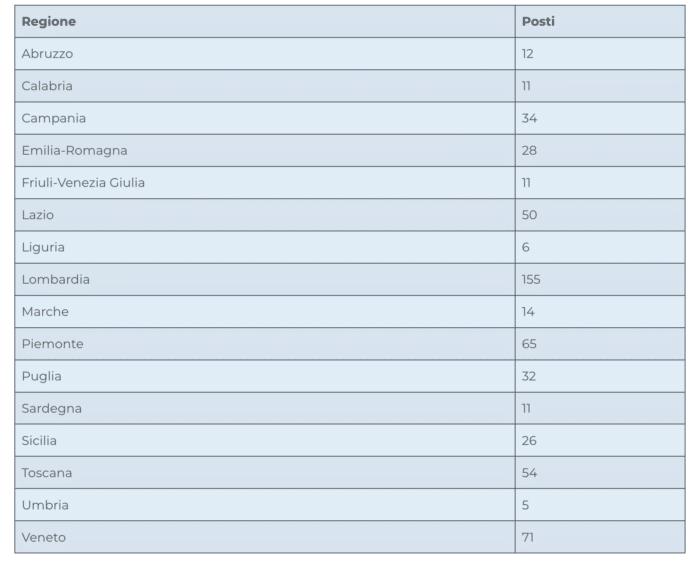Click the value 155 in the Posti column
The image size is (696, 563).
[531, 279]
